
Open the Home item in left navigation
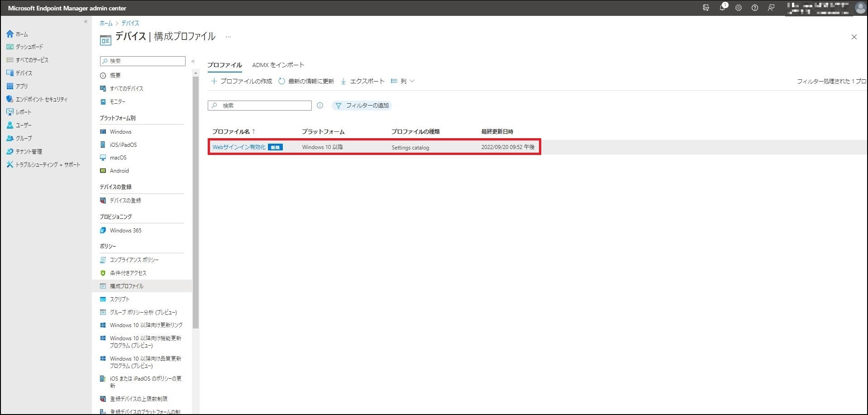(x=17, y=34)
